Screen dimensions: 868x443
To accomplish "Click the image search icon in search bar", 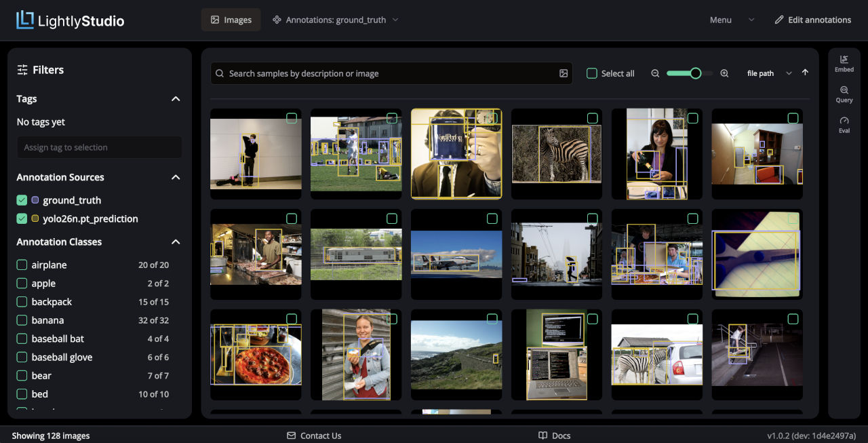I will click(564, 73).
